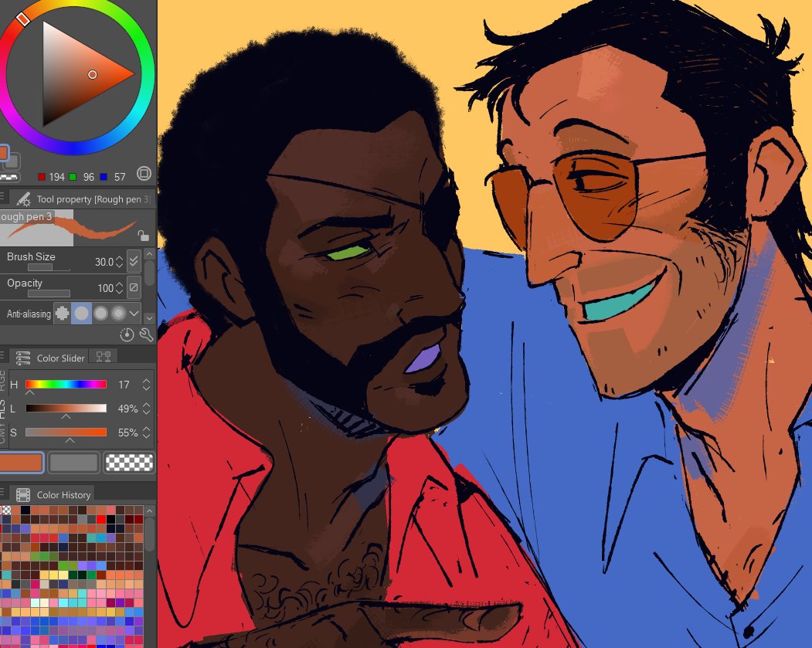Click the circular display icon beside RGB values
Viewport: 812px width, 648px height.
[144, 175]
